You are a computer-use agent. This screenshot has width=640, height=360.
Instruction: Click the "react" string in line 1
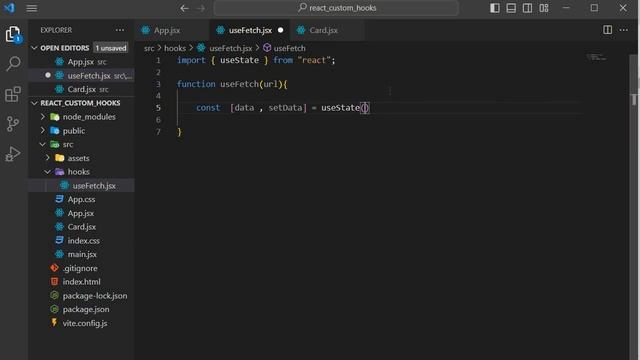(x=314, y=60)
